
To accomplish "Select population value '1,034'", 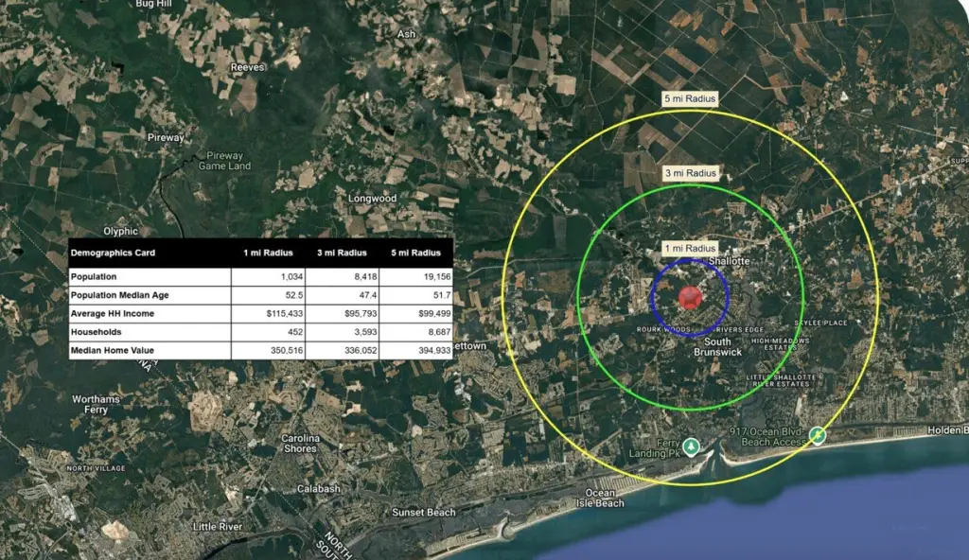I will click(291, 277).
